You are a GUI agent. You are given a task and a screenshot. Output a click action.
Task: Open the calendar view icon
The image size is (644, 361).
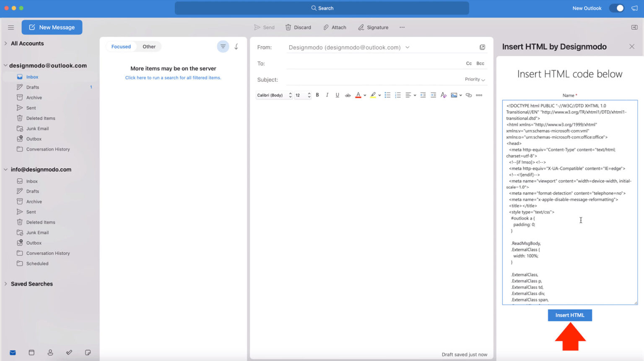tap(31, 353)
